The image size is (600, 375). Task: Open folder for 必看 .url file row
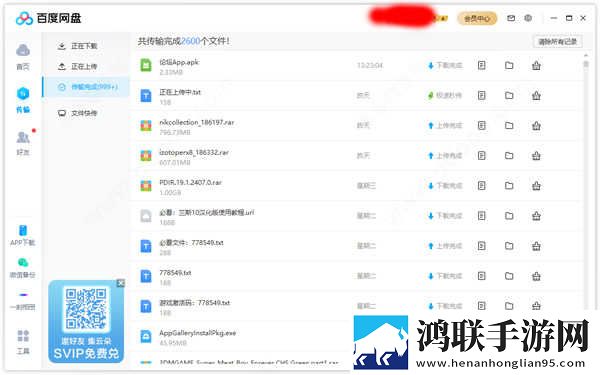(x=509, y=216)
